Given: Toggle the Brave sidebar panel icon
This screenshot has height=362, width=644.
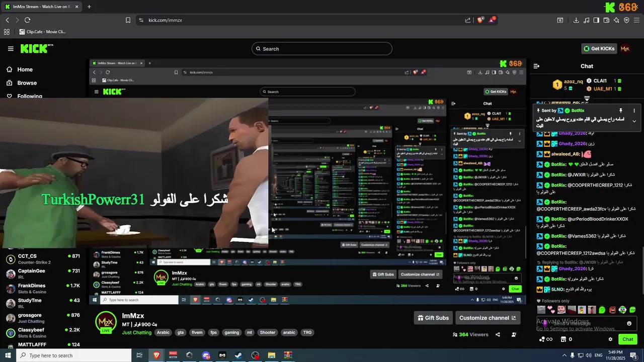Looking at the screenshot, I should [596, 20].
